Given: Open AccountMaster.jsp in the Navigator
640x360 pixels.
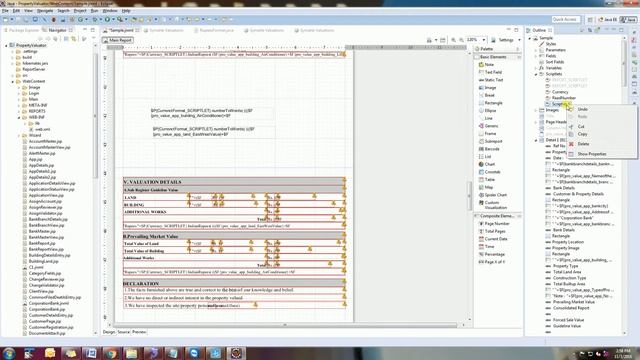Looking at the screenshot, I should 45,141.
